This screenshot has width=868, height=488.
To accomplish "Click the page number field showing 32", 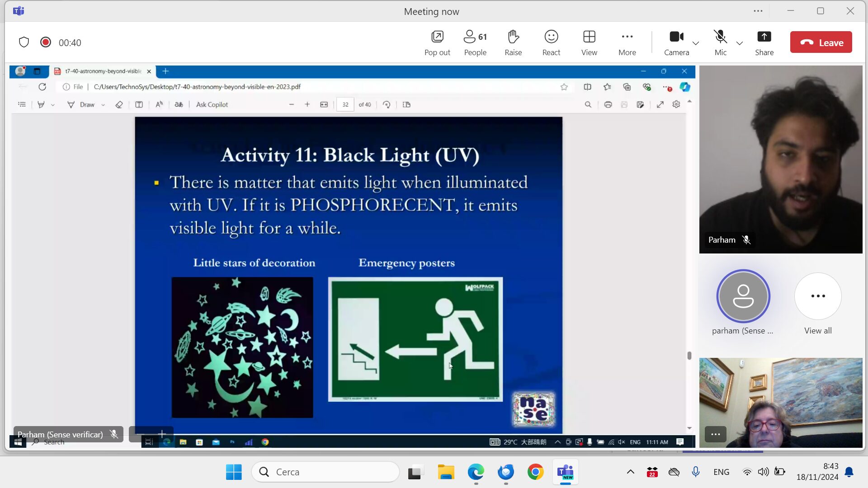I will click(345, 104).
